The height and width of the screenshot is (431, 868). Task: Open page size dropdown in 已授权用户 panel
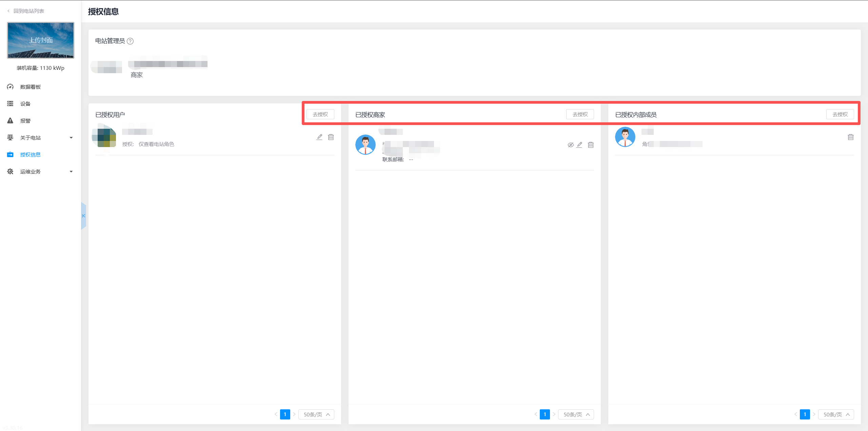[x=316, y=414]
